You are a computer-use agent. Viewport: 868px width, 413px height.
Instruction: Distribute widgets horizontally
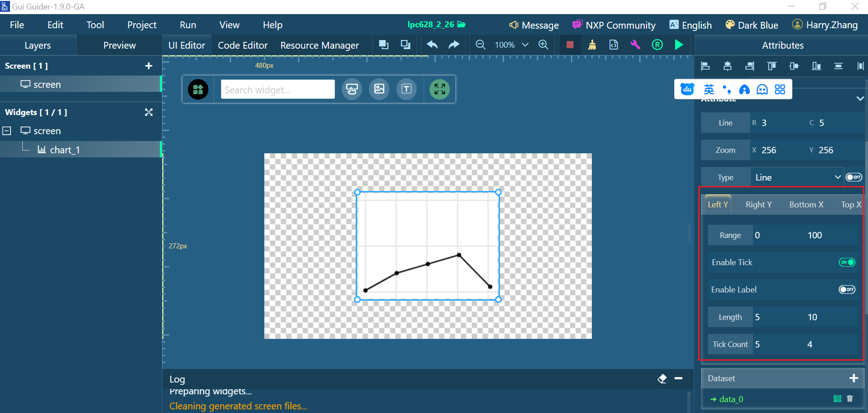(860, 66)
